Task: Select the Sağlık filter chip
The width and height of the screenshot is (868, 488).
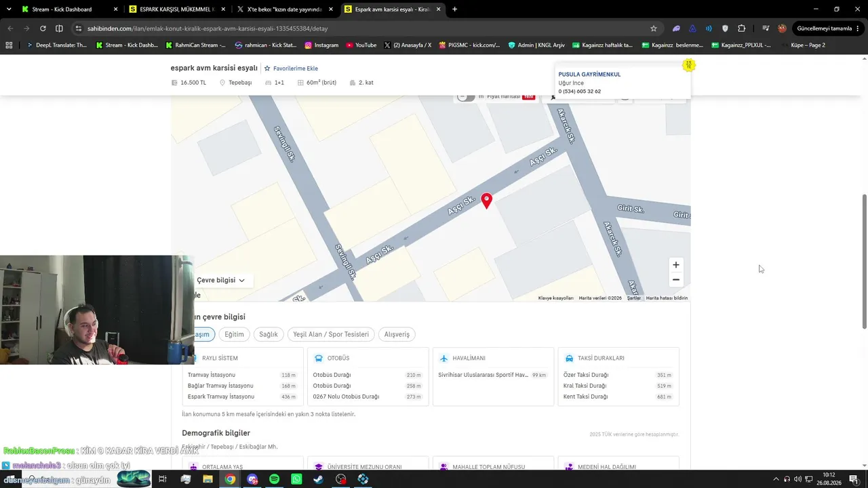Action: 269,334
